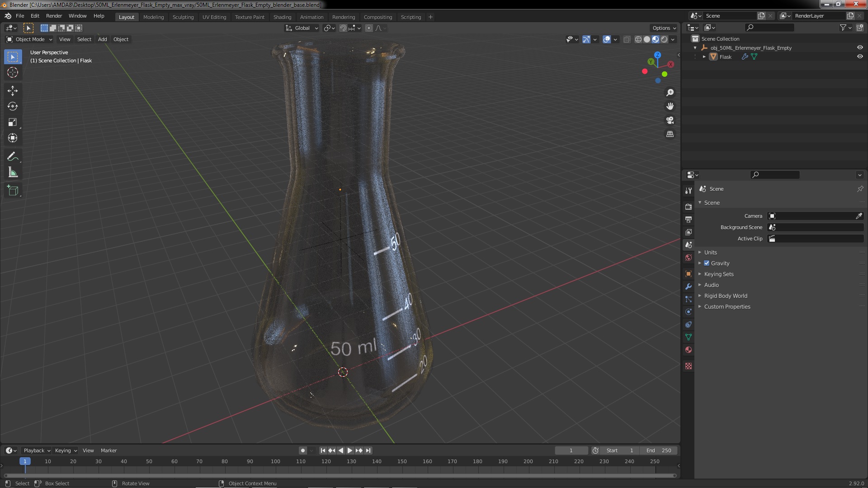This screenshot has width=868, height=488.
Task: Toggle auto keying record button
Action: pos(302,450)
